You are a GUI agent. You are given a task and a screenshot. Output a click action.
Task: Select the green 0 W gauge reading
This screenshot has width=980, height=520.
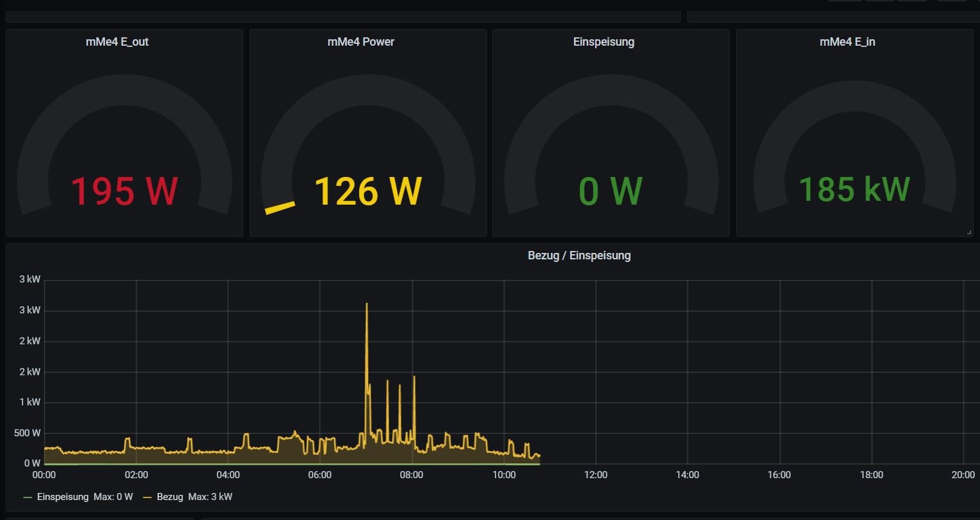tap(610, 191)
